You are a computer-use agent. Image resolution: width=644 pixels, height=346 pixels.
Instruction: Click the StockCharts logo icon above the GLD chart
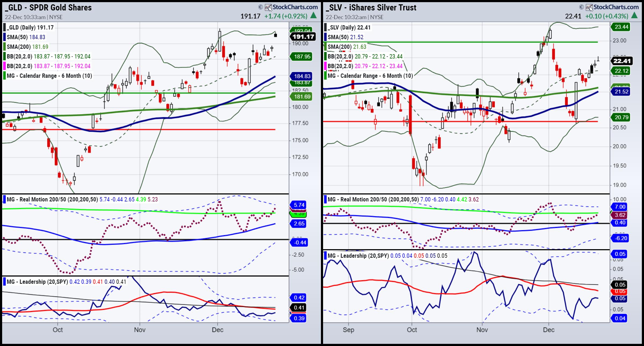coord(268,7)
